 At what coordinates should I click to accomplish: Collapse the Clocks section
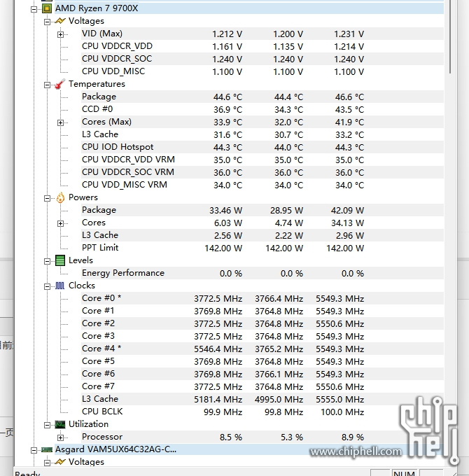(47, 286)
